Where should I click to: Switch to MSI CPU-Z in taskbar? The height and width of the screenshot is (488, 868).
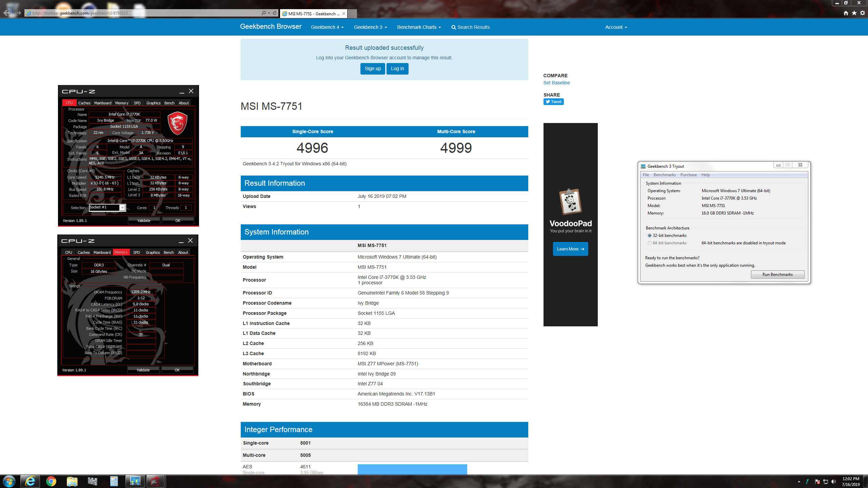pos(155,481)
